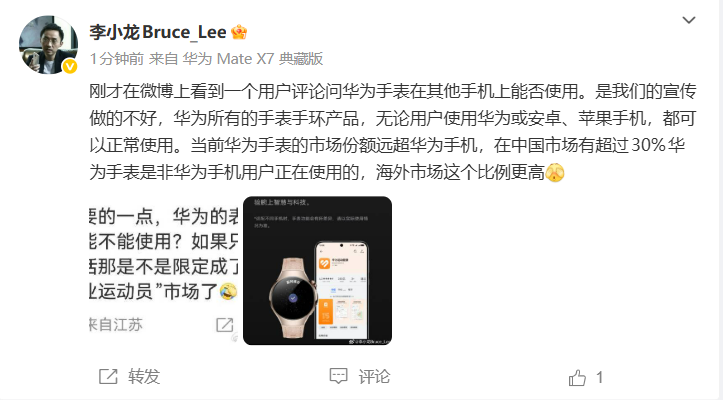Open the user comment screenshot thumbnail
This screenshot has width=723, height=400.
[x=164, y=271]
